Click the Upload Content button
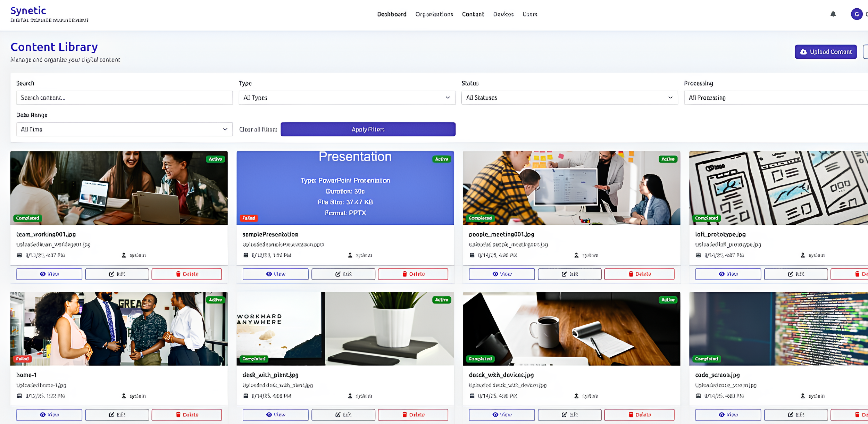 [x=826, y=52]
